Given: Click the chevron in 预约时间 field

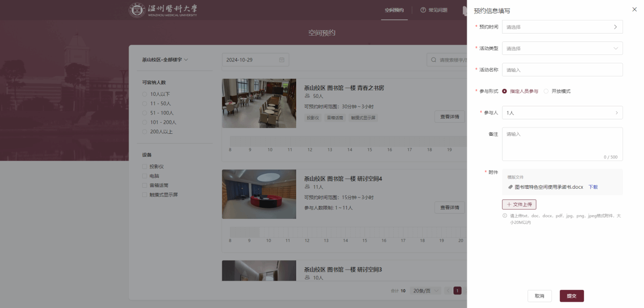Looking at the screenshot, I should [x=615, y=27].
